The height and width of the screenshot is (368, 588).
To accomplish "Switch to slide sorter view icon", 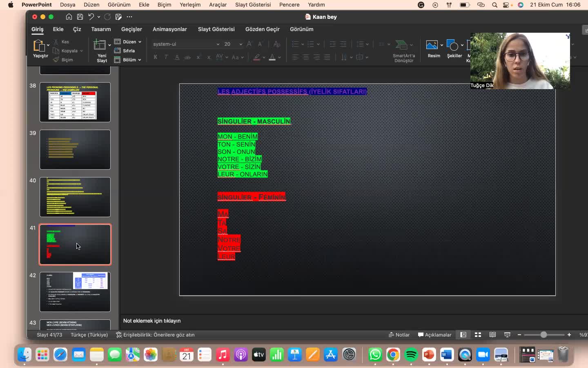I will [x=478, y=335].
